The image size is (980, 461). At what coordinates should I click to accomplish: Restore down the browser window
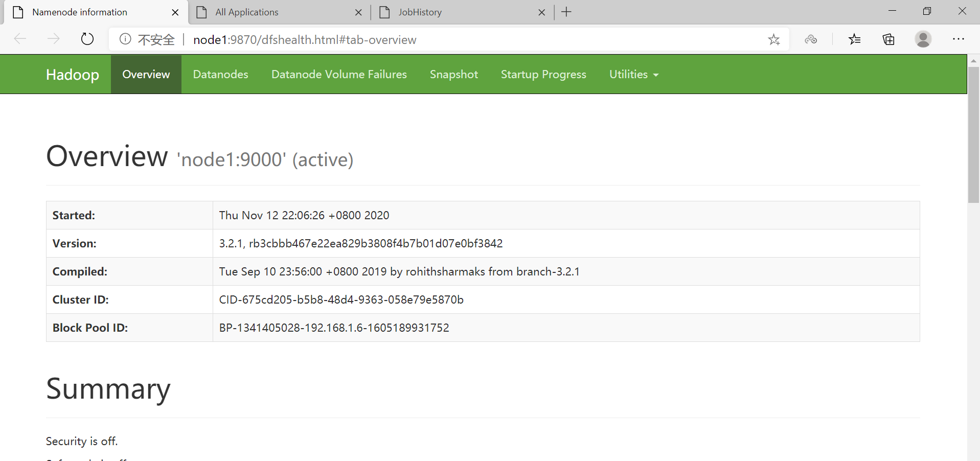(x=927, y=11)
